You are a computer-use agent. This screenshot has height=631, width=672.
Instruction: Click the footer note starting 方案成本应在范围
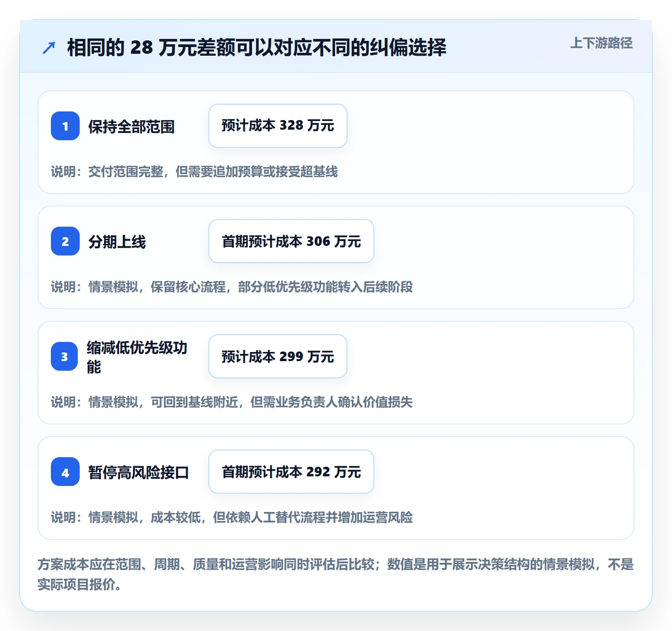[x=336, y=574]
